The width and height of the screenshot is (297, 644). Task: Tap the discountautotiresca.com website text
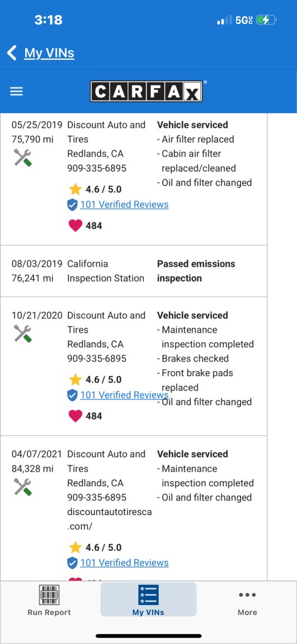pyautogui.click(x=109, y=519)
